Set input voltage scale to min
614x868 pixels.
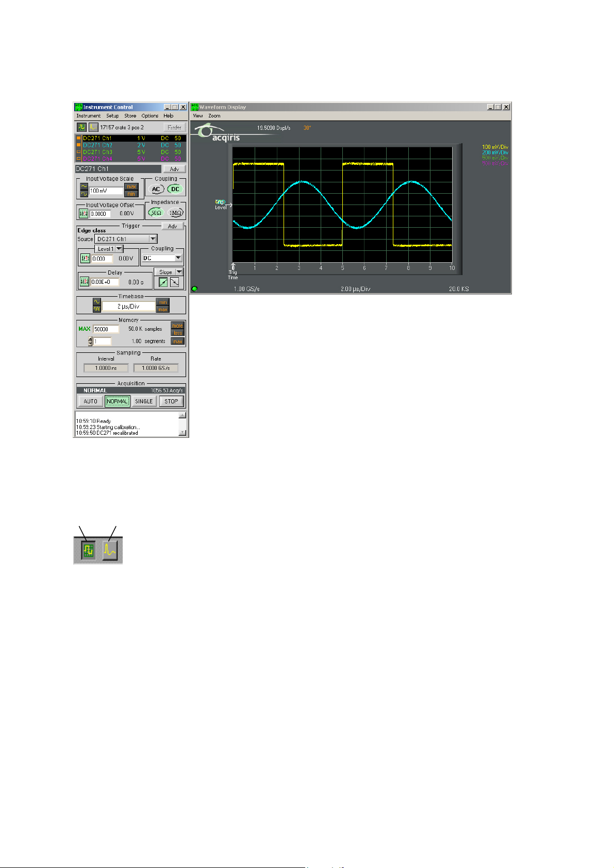[131, 194]
